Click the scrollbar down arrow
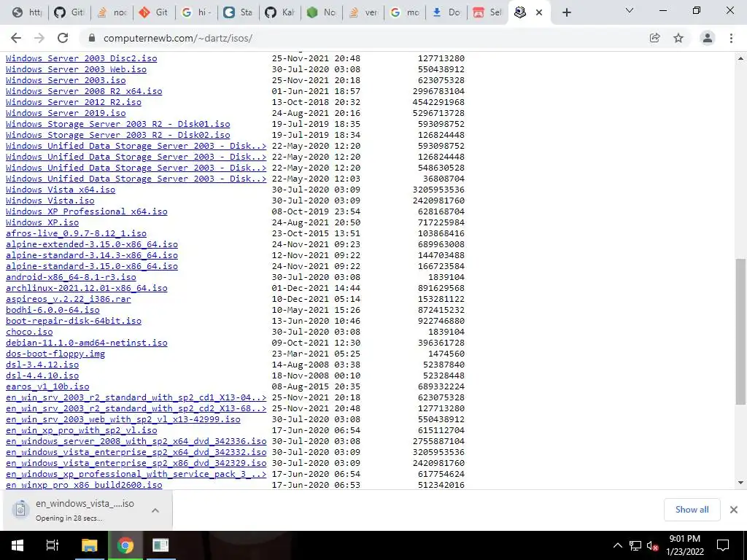The height and width of the screenshot is (560, 747). point(740,483)
